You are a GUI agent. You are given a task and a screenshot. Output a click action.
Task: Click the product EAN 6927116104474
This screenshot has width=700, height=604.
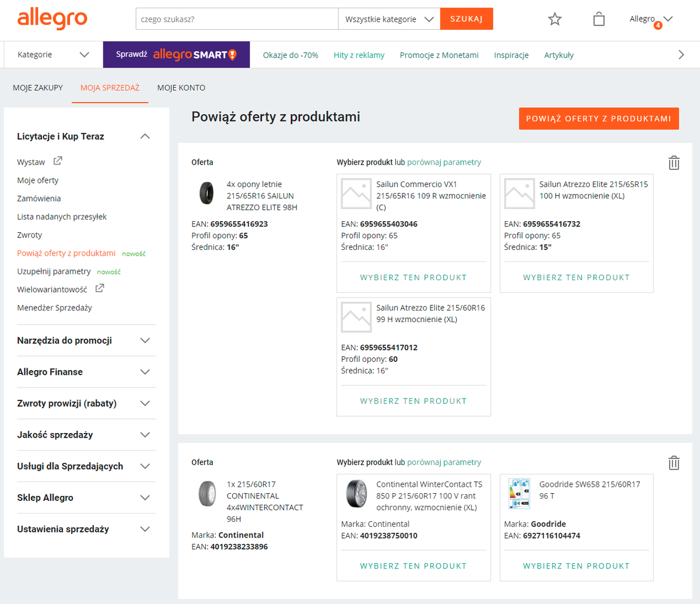(551, 536)
